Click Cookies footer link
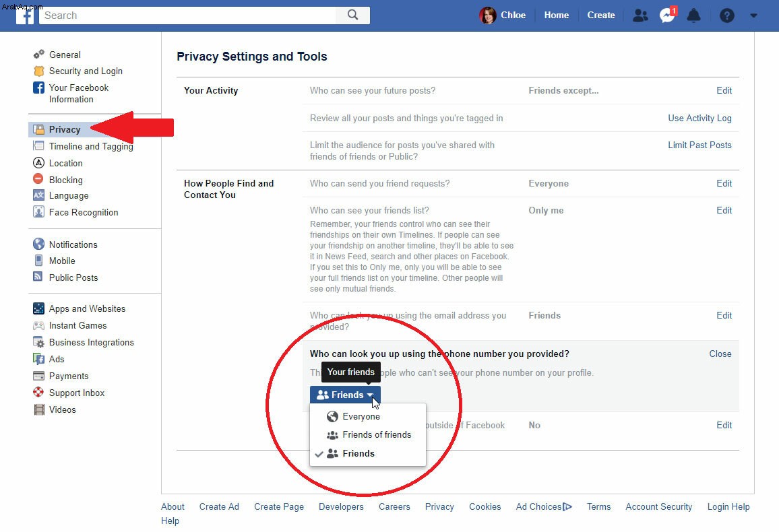 485,506
